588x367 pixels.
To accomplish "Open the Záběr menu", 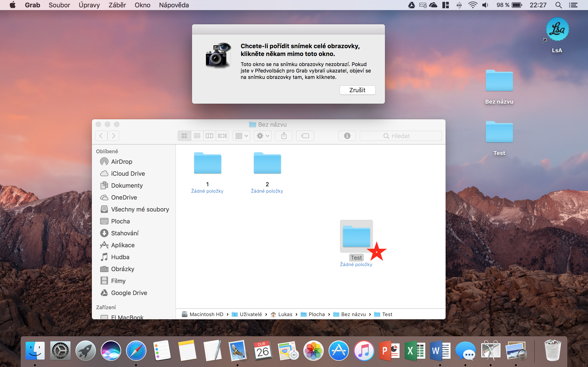I will point(117,5).
